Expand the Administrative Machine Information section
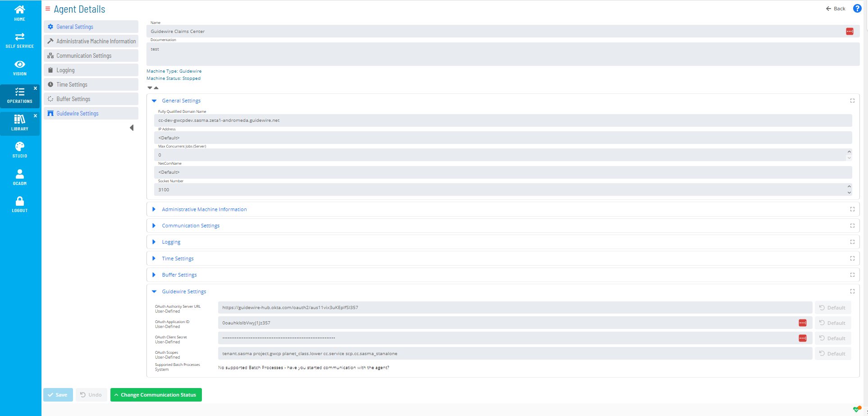Screen dimensions: 868x416 tap(154, 209)
